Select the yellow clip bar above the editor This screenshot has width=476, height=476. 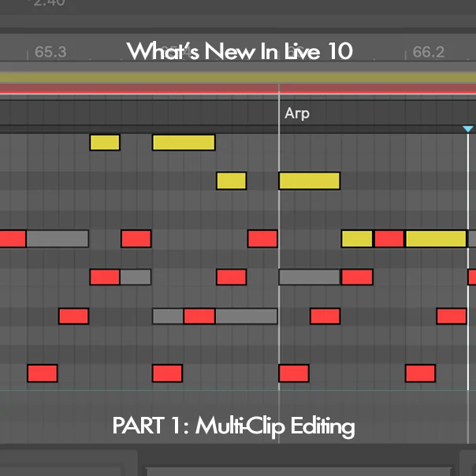tap(238, 77)
